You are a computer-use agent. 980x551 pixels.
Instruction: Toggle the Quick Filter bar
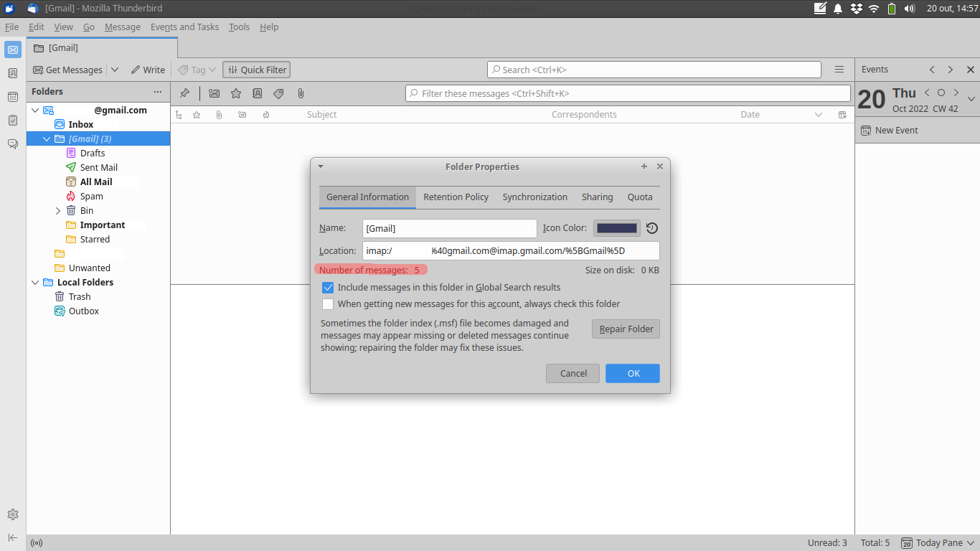(257, 70)
